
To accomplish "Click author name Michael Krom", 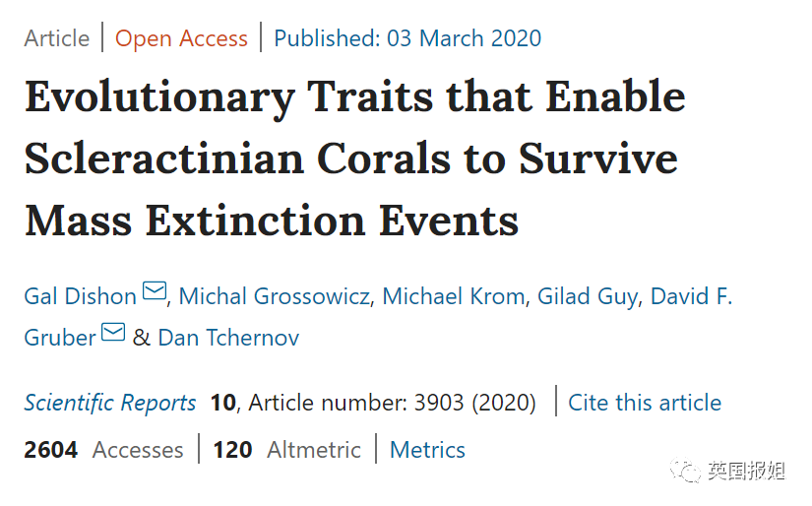I will (453, 296).
